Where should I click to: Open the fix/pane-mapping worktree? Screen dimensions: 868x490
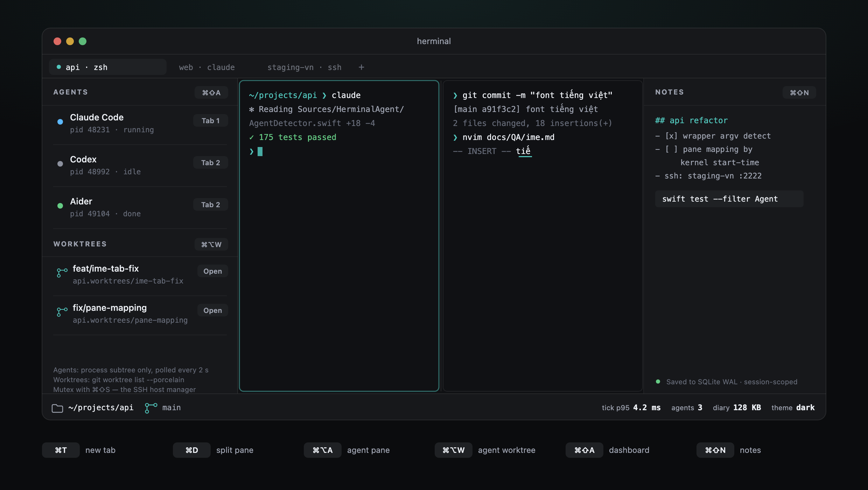[213, 310]
